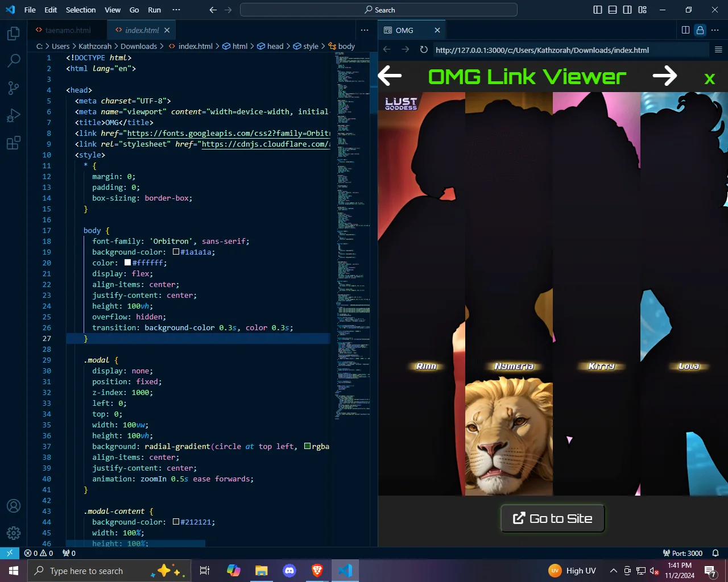The height and width of the screenshot is (582, 728).
Task: Open Discord from the taskbar
Action: pos(289,571)
